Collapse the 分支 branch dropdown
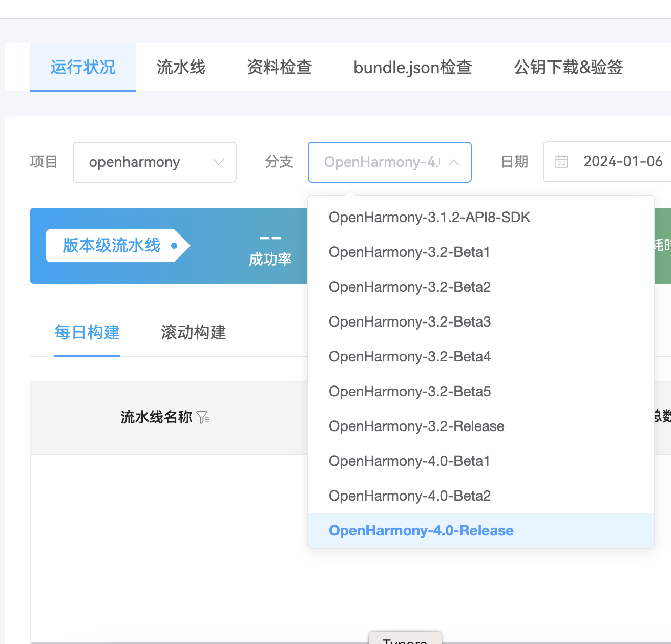The height and width of the screenshot is (644, 671). coord(390,162)
